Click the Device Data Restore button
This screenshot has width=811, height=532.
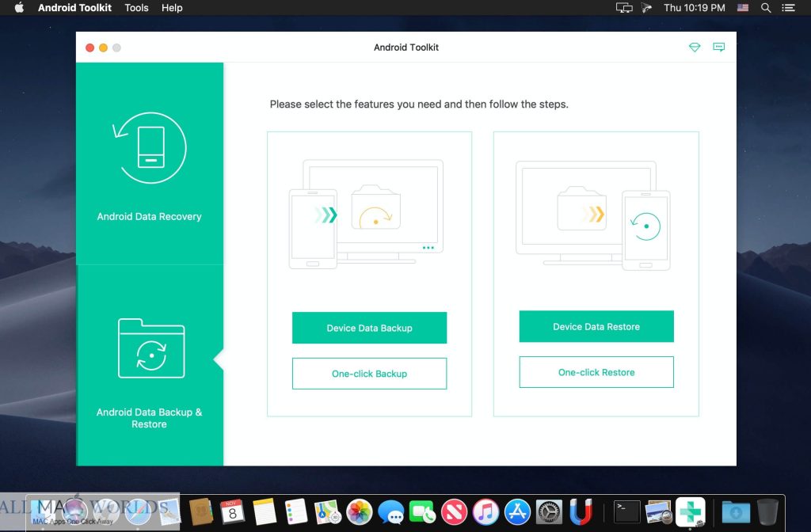point(596,326)
